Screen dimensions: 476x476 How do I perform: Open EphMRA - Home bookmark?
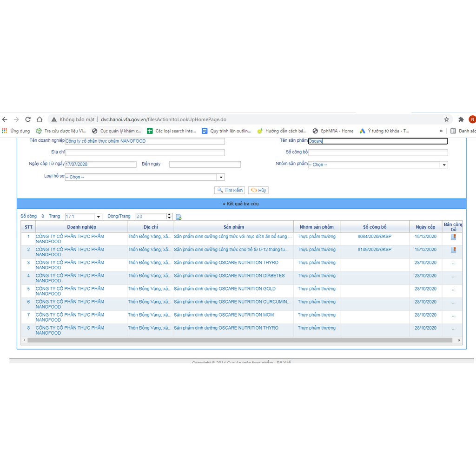pos(333,131)
